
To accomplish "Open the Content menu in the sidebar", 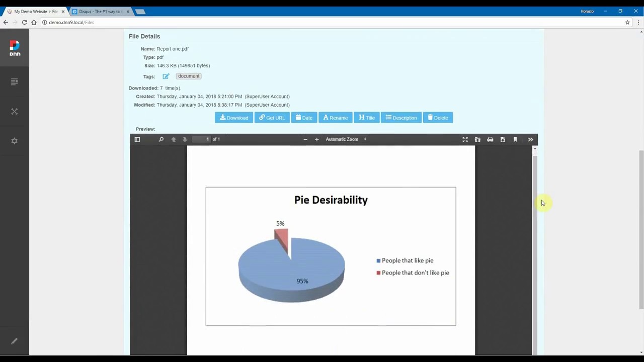I will click(14, 81).
